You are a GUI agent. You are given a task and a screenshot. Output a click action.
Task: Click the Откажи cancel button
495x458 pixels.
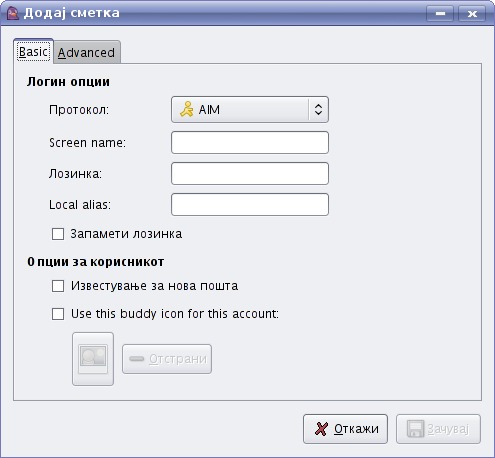(x=345, y=429)
